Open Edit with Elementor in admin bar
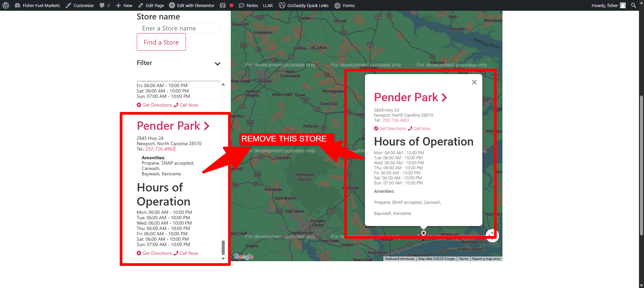The image size is (644, 288). tap(192, 5)
